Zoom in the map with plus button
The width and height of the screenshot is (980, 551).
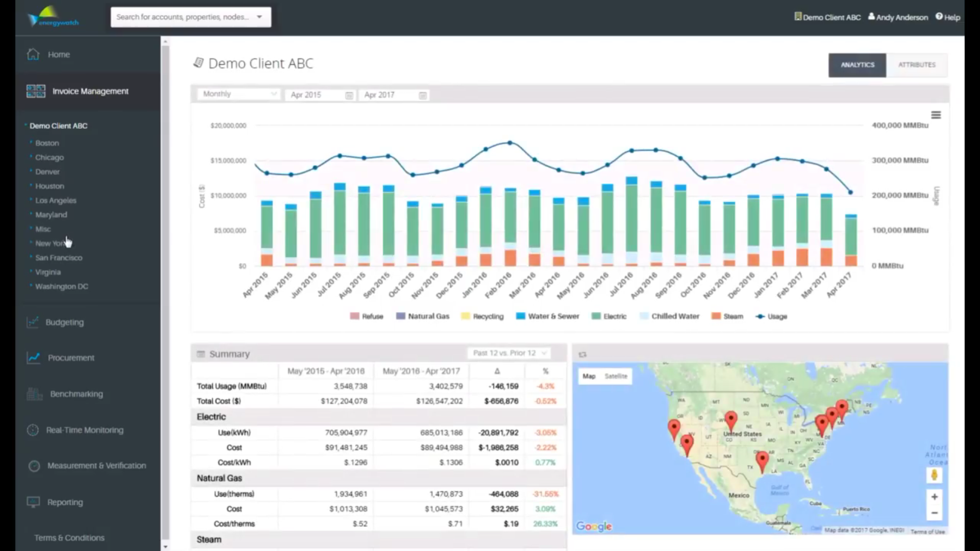934,497
